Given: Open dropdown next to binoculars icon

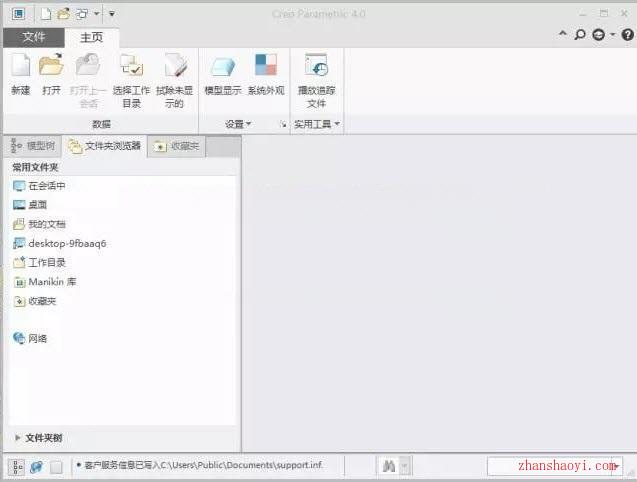Looking at the screenshot, I should (x=405, y=467).
